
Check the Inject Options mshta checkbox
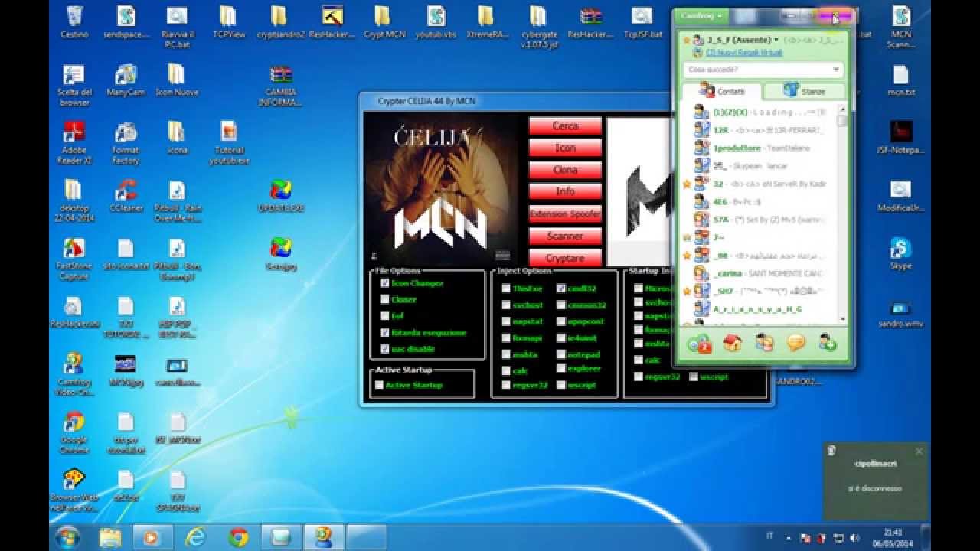[x=506, y=354]
